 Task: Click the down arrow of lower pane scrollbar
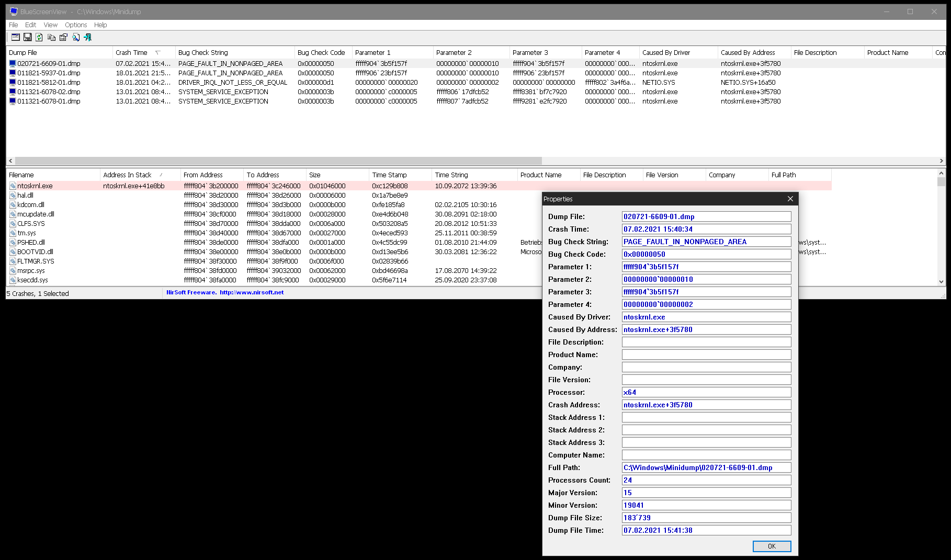[x=941, y=281]
